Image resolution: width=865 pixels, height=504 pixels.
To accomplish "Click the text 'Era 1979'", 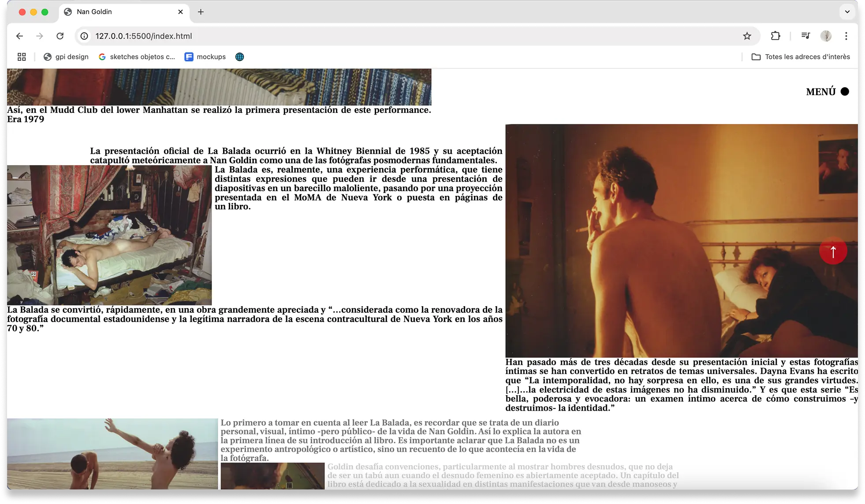I will click(x=26, y=119).
